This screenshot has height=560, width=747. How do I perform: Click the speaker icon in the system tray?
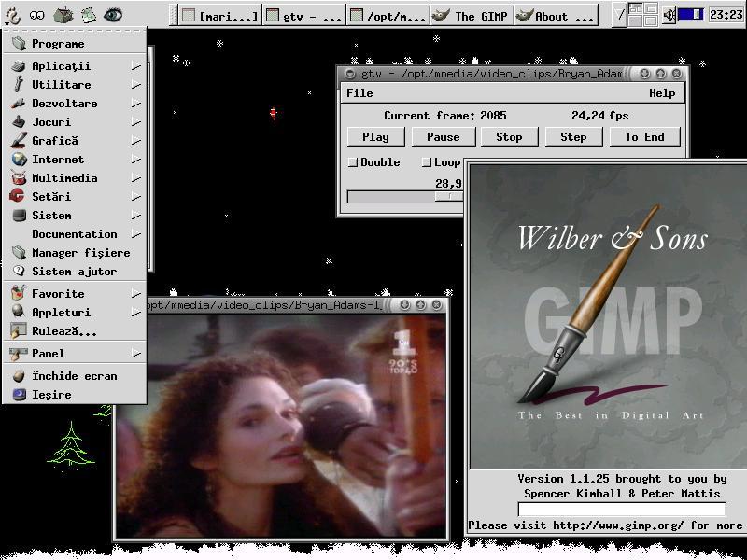click(669, 13)
